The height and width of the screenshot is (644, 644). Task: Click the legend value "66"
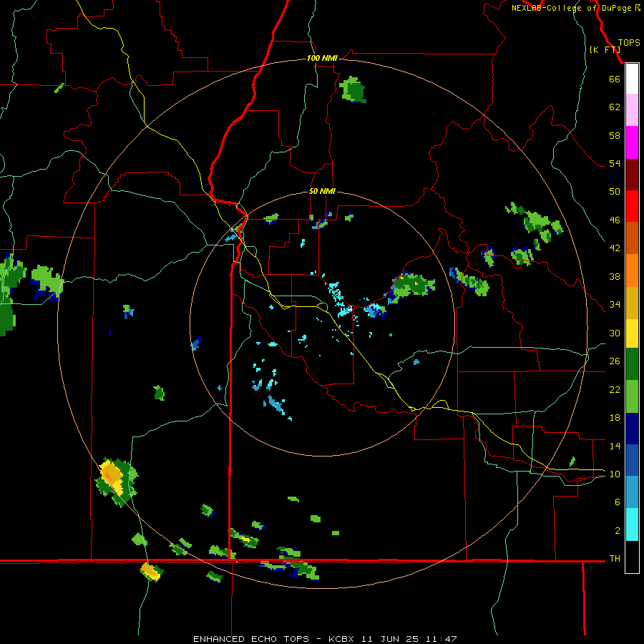click(x=615, y=79)
